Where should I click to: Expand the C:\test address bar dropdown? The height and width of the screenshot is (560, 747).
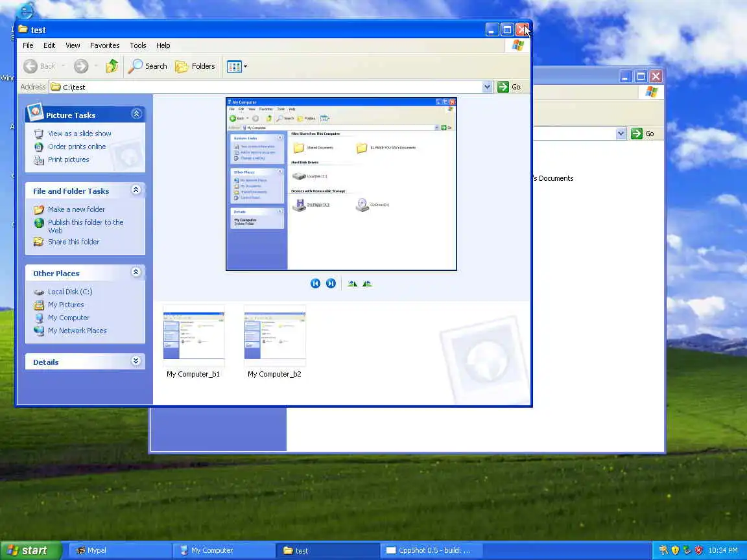click(487, 87)
